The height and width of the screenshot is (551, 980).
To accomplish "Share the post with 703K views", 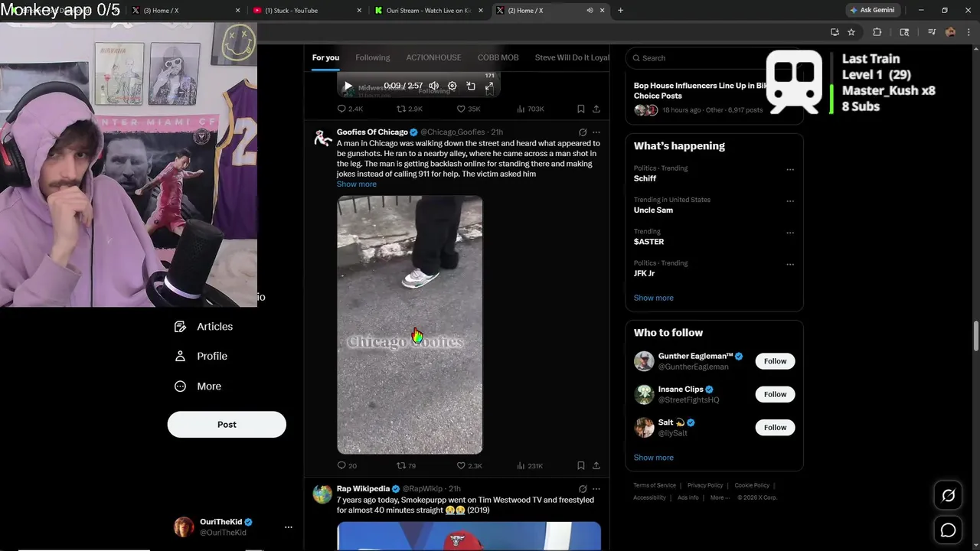I will [x=596, y=109].
